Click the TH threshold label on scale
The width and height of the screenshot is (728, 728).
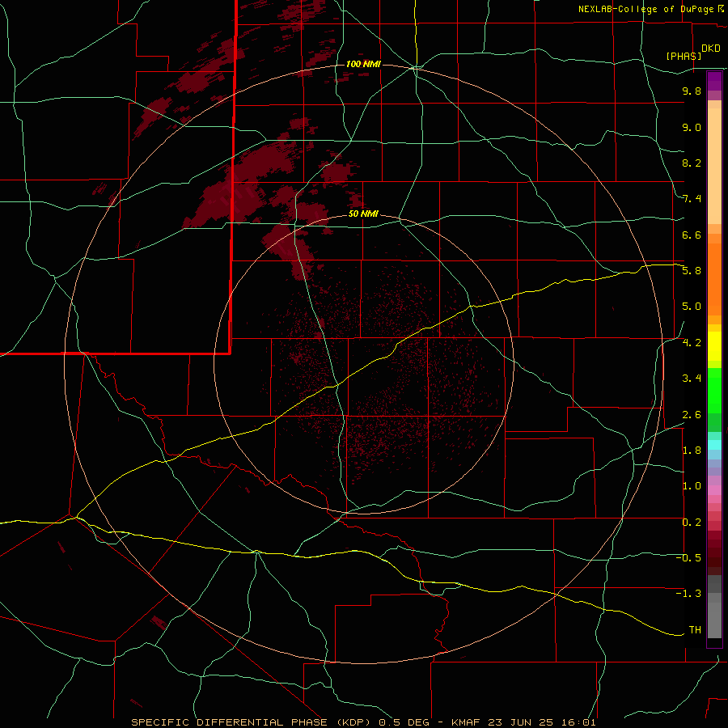click(x=695, y=630)
